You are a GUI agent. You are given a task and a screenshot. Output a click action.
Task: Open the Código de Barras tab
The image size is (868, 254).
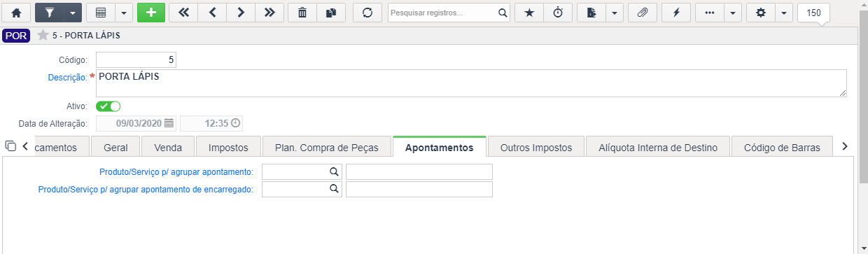pyautogui.click(x=782, y=148)
